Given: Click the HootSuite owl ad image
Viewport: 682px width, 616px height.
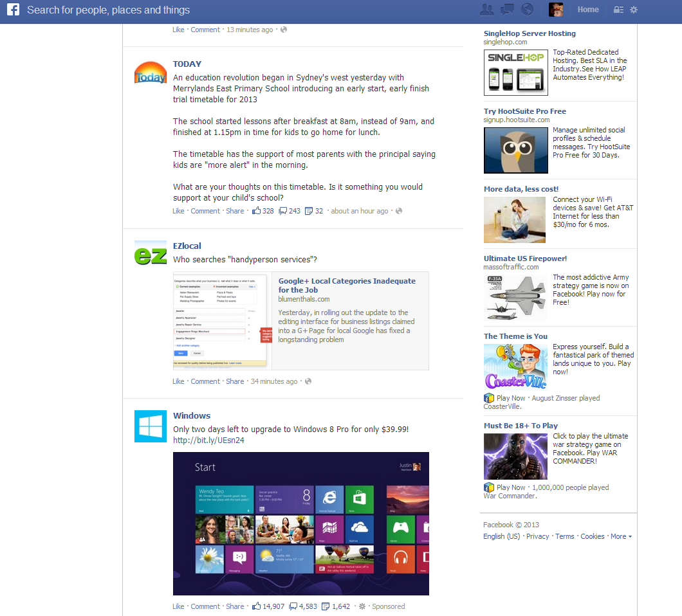Looking at the screenshot, I should tap(516, 150).
